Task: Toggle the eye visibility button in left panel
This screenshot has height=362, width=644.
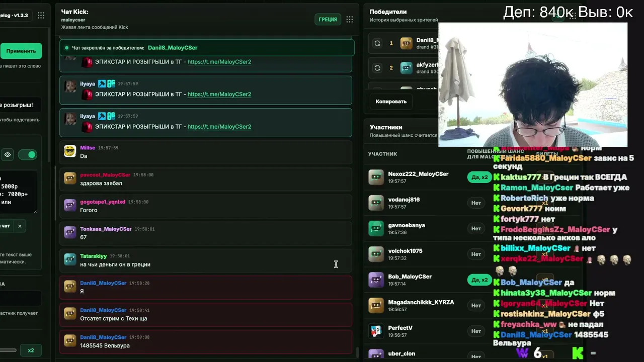Action: [8, 155]
